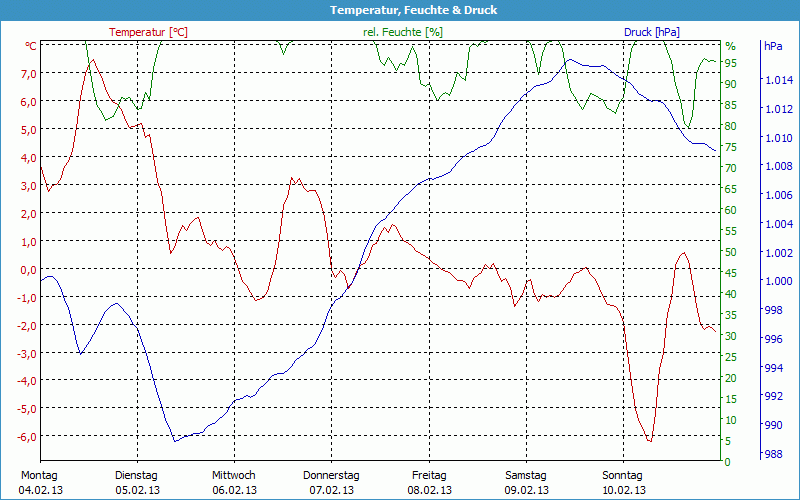Click the "Dienstag" day label

coord(136,476)
